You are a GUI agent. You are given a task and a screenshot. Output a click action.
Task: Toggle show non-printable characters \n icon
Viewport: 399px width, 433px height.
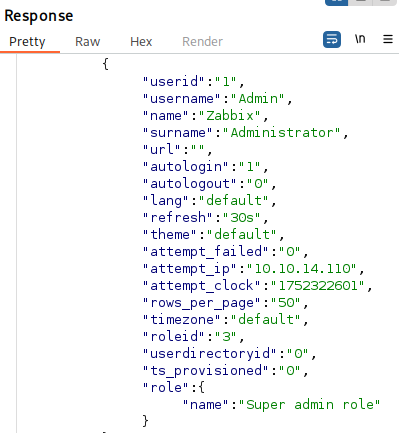(x=360, y=39)
